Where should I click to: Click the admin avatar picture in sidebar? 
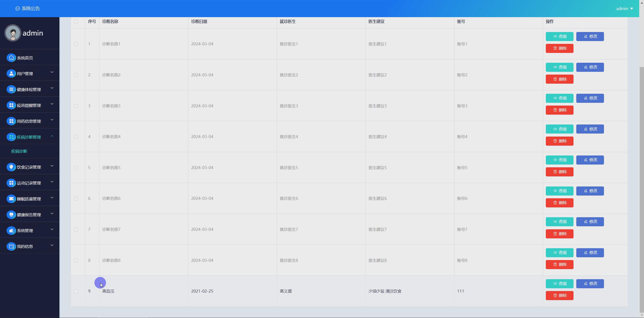point(13,33)
